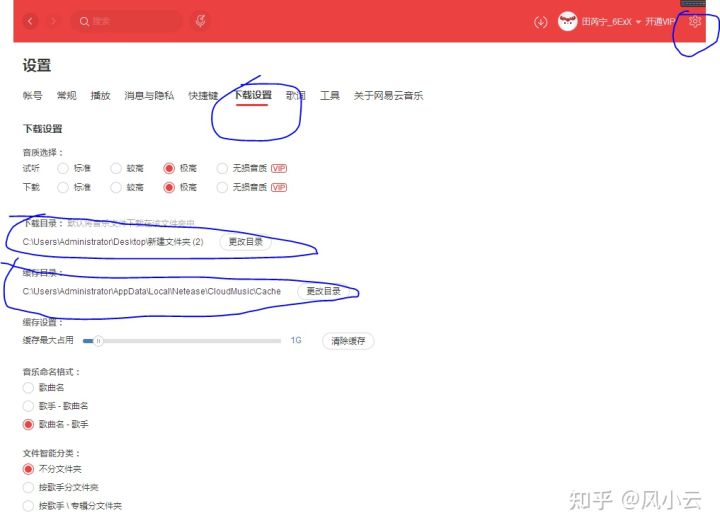720x530 pixels.
Task: Click 更改目录 for cache directory
Action: [x=323, y=291]
